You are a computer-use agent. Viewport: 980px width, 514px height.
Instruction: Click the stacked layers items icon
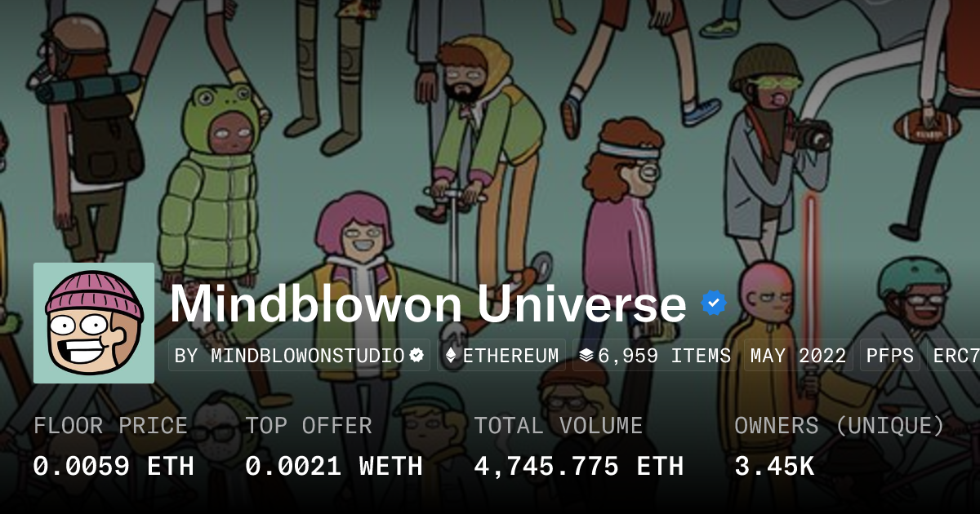(586, 356)
